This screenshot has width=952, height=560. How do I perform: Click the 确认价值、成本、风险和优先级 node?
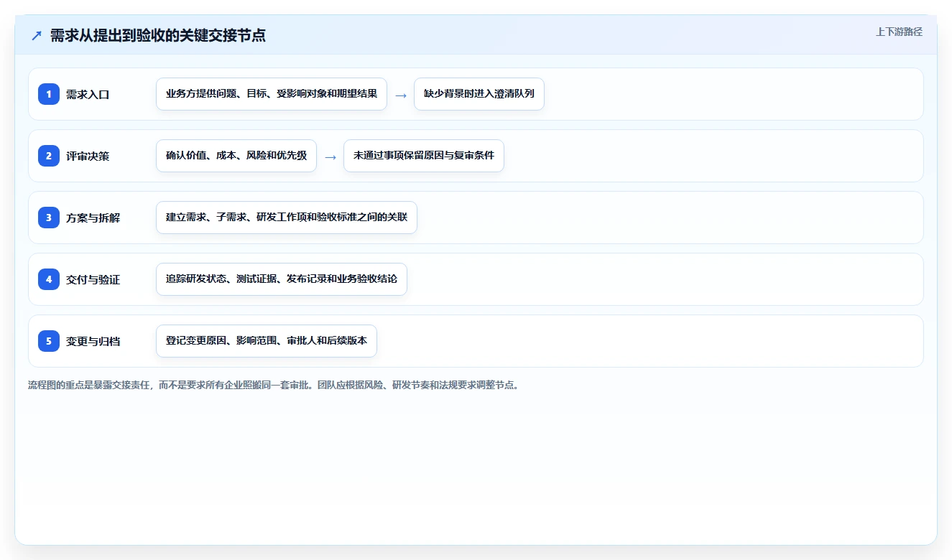[236, 156]
